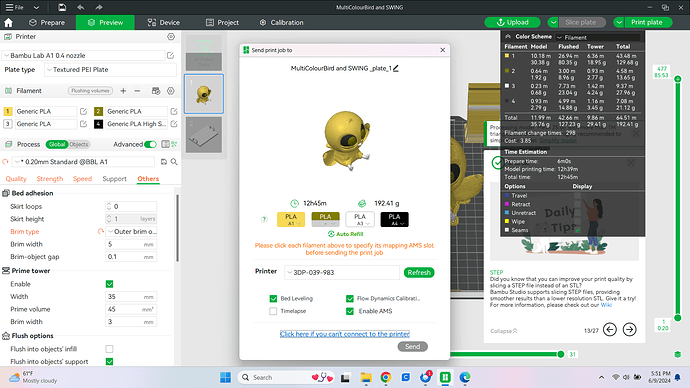Screen dimensions: 690x388
Task: Undo the last action with the back arrow
Action: click(81, 7)
